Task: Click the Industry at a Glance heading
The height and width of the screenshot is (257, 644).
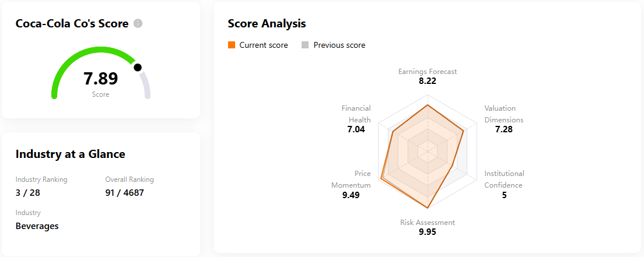Action: 70,154
